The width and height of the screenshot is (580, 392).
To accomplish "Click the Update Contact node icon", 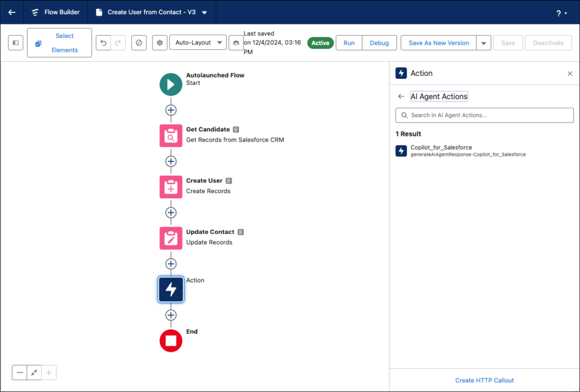I will (171, 238).
